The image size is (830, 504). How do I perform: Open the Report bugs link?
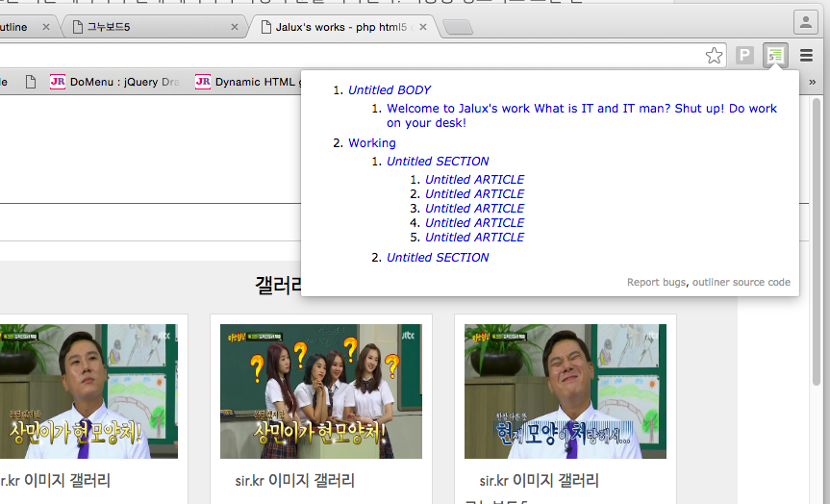pyautogui.click(x=656, y=283)
